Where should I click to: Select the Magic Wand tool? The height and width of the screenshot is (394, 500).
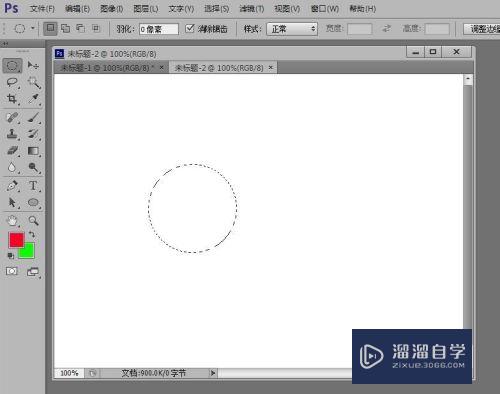pos(33,82)
